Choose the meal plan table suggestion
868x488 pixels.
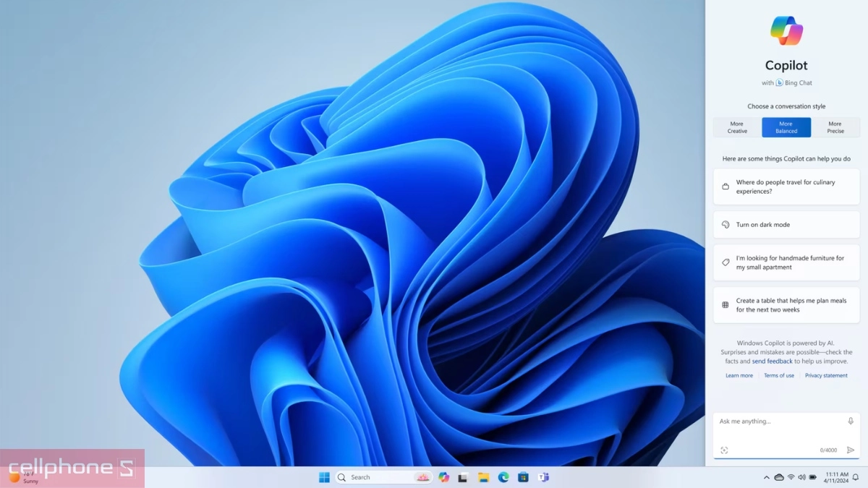[786, 305]
